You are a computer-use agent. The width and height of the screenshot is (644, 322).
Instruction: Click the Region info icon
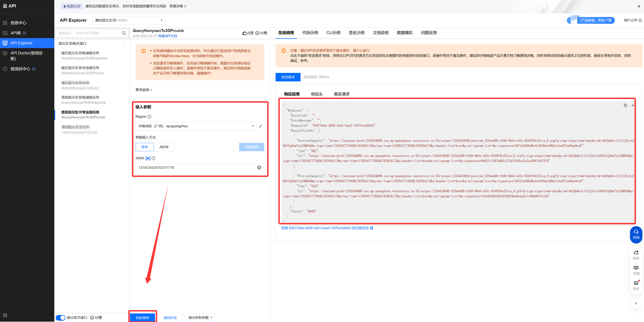click(149, 117)
